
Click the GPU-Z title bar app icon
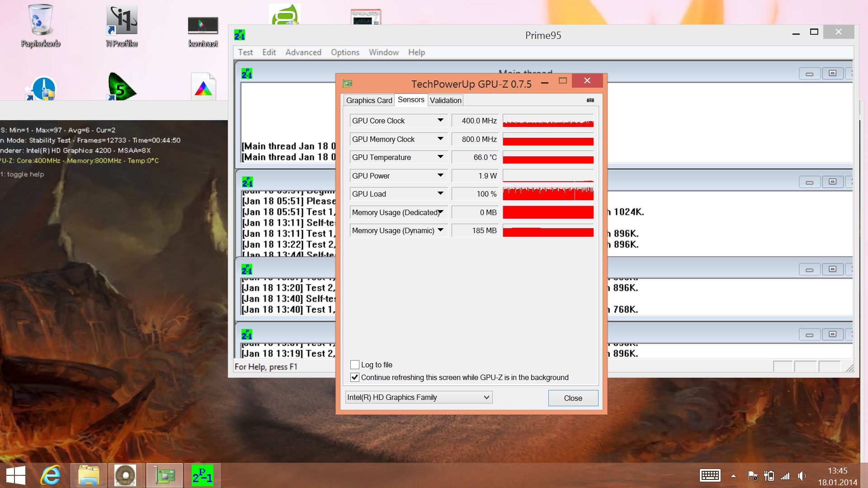(x=347, y=83)
